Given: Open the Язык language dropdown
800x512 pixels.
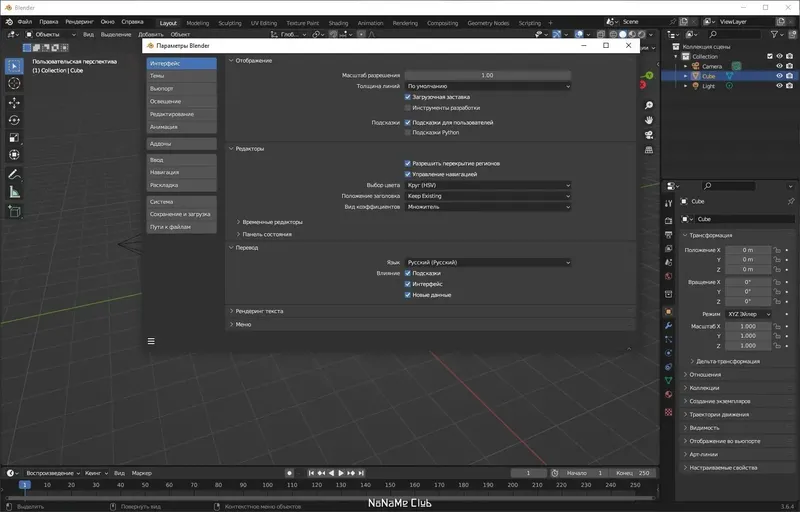Looking at the screenshot, I should [488, 262].
